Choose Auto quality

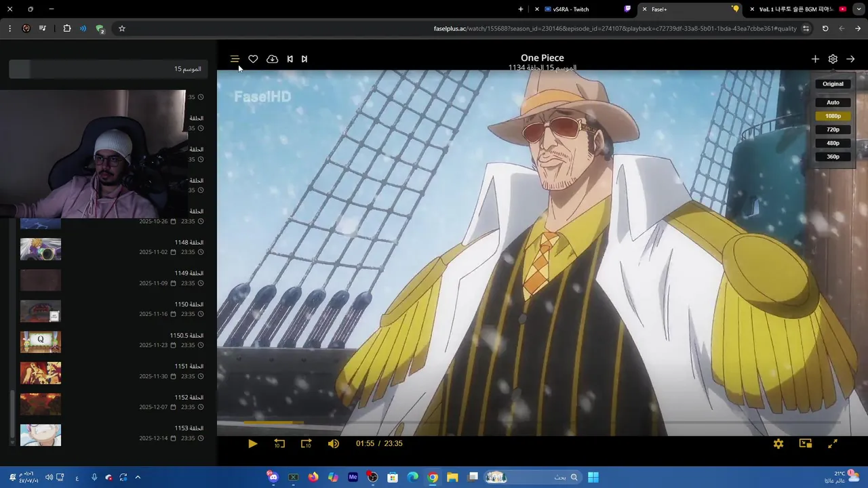tap(833, 102)
